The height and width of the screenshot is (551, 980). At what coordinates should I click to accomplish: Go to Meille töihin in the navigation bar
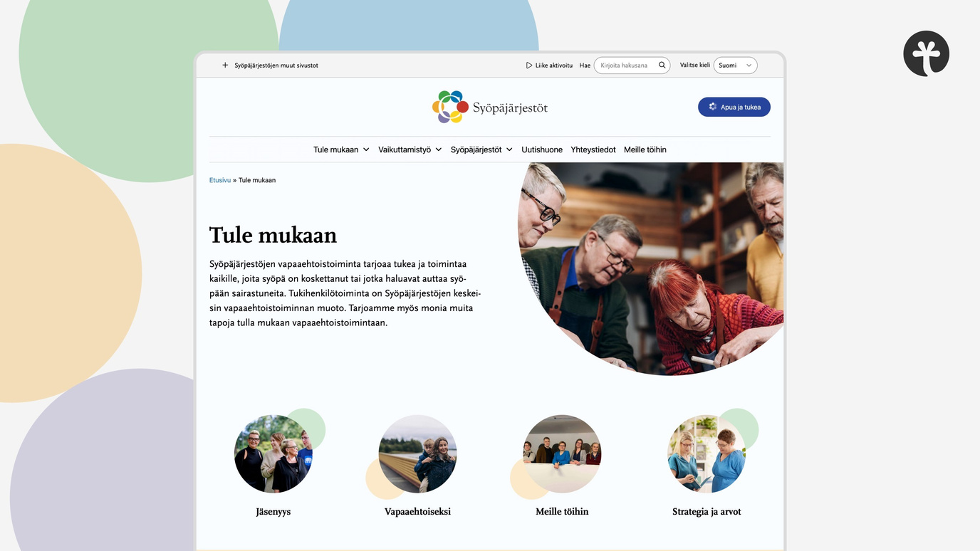(645, 149)
